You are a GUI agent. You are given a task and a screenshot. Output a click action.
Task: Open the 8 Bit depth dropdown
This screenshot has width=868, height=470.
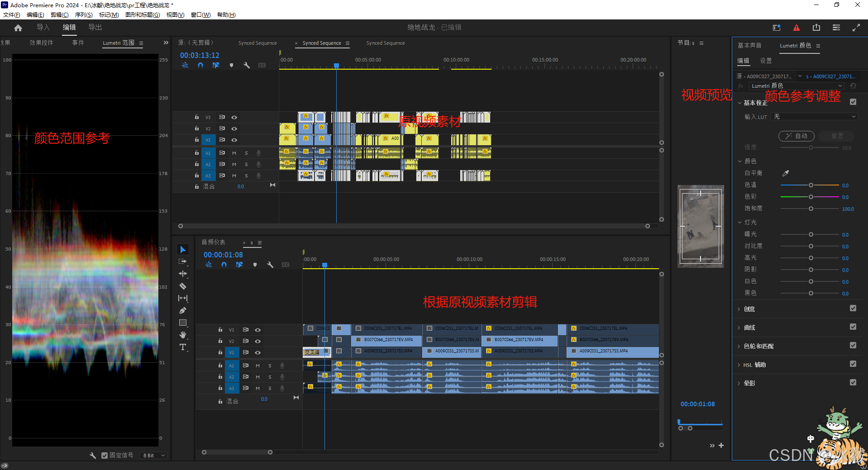point(154,456)
